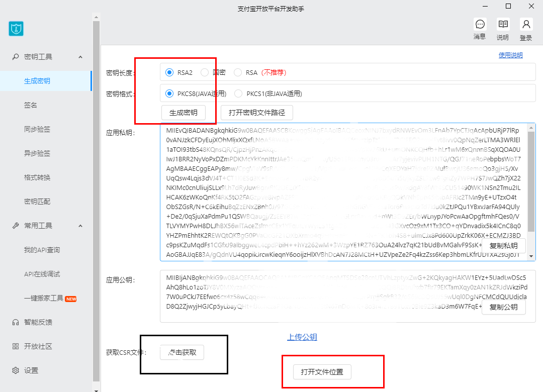The image size is (543, 392).
Task: Collapse the 密钥工具 section chevron
Action: (80, 57)
